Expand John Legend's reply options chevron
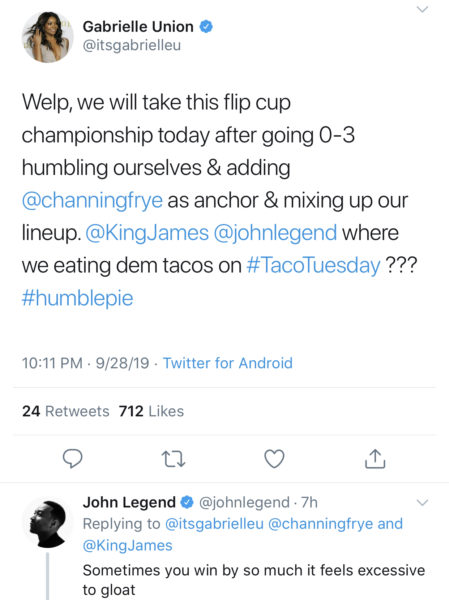Image resolution: width=449 pixels, height=600 pixels. point(422,502)
